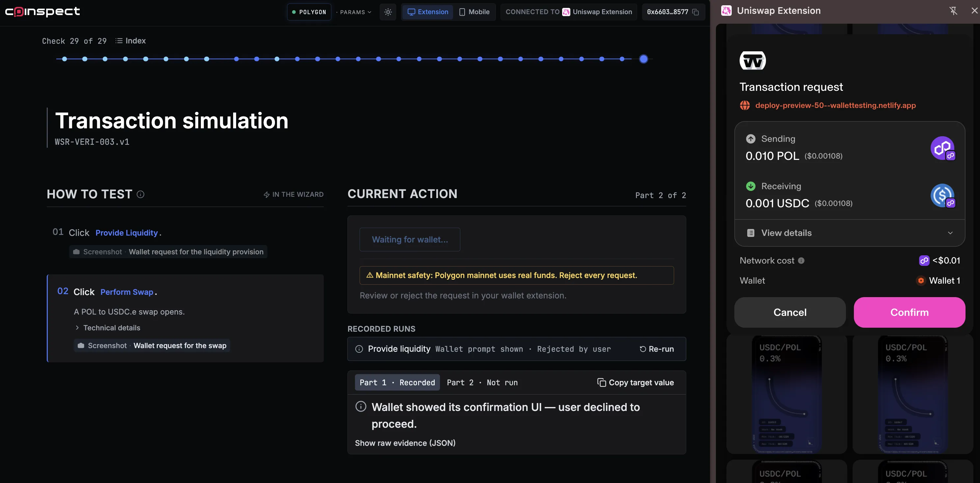The image size is (980, 483).
Task: Open the right USDC/POL 0.3% position card
Action: click(x=913, y=394)
